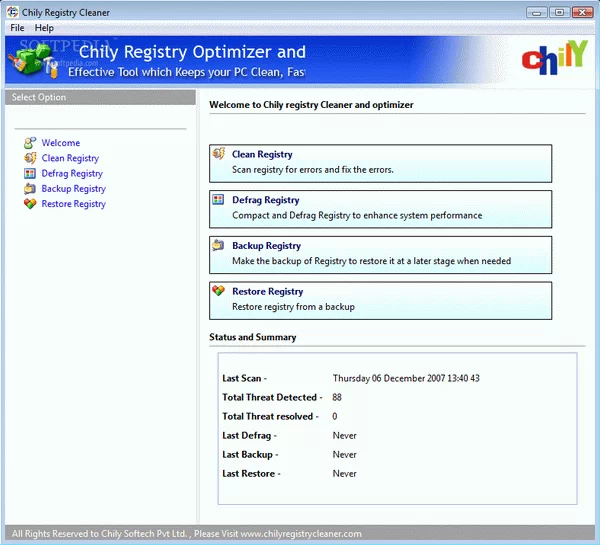The height and width of the screenshot is (545, 600).
Task: Open the Help menu
Action: (44, 28)
